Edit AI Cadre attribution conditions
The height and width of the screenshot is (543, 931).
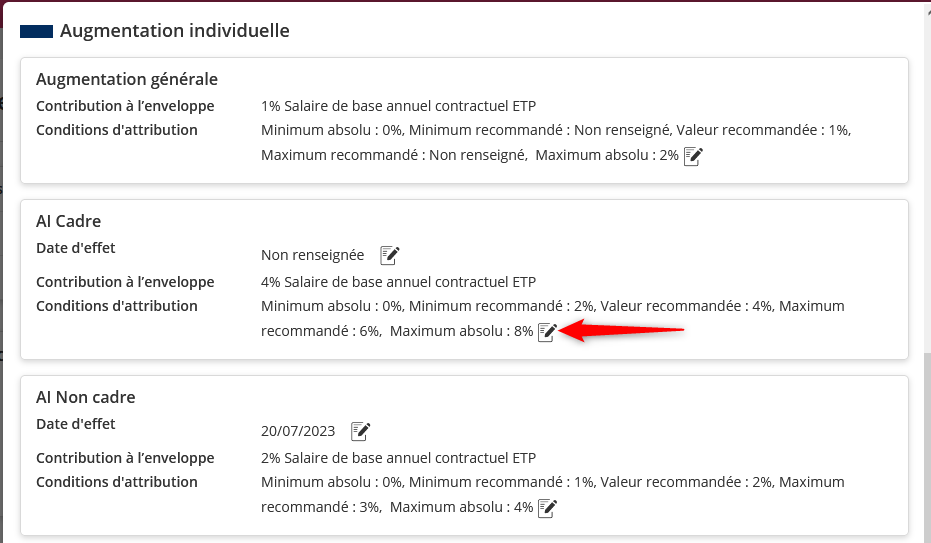(547, 332)
